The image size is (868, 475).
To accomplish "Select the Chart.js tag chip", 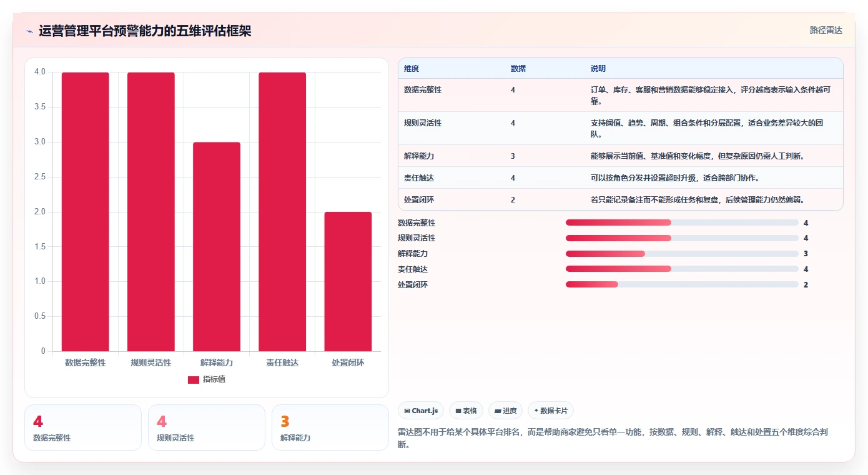I will pos(421,411).
